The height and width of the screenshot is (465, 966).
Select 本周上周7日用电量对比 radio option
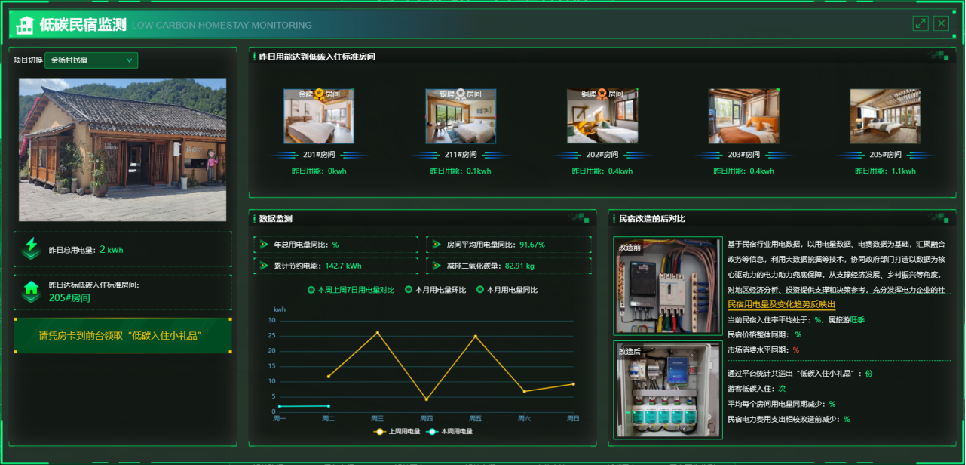click(x=314, y=290)
